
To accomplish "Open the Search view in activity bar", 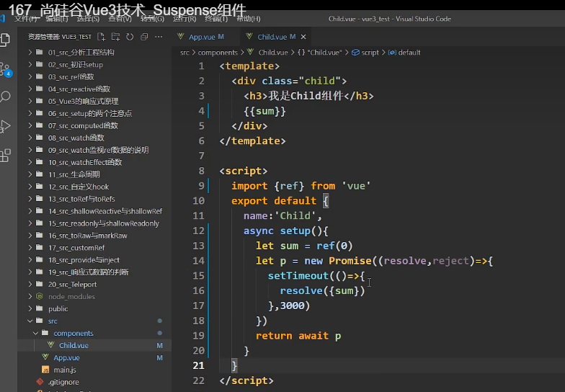I will (6, 97).
